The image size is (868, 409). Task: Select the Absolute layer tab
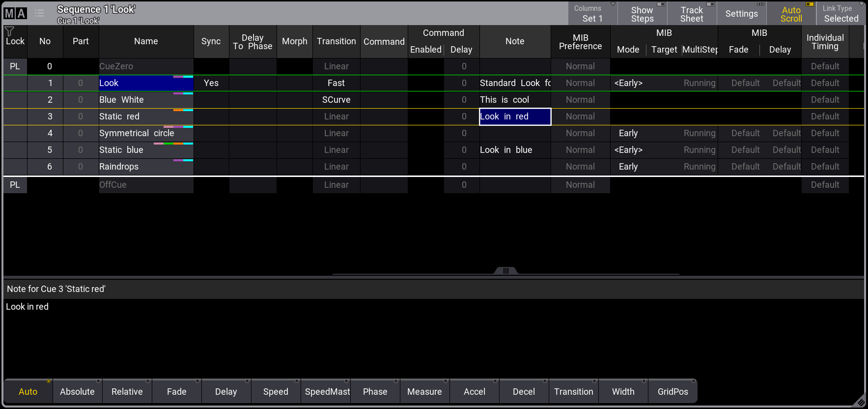pos(77,391)
